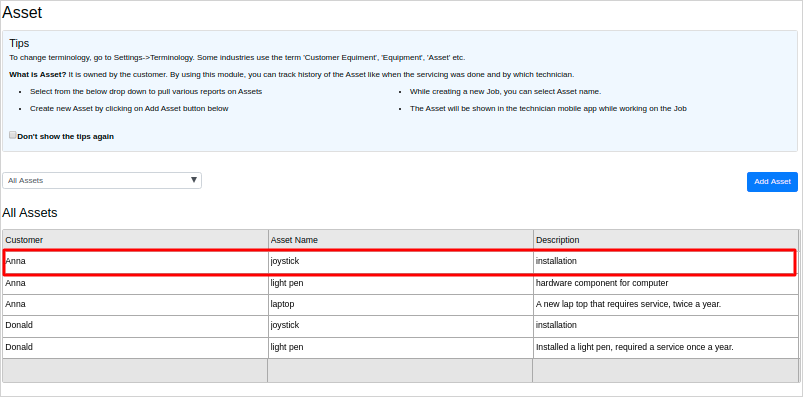Click the Description column header

[558, 240]
